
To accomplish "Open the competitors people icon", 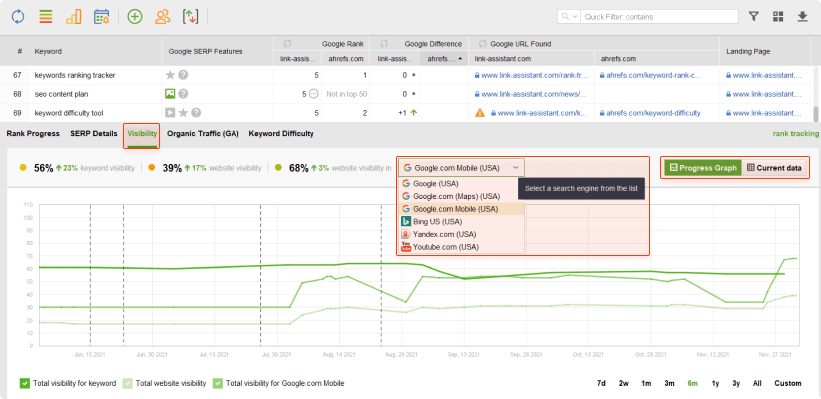I will pyautogui.click(x=163, y=17).
